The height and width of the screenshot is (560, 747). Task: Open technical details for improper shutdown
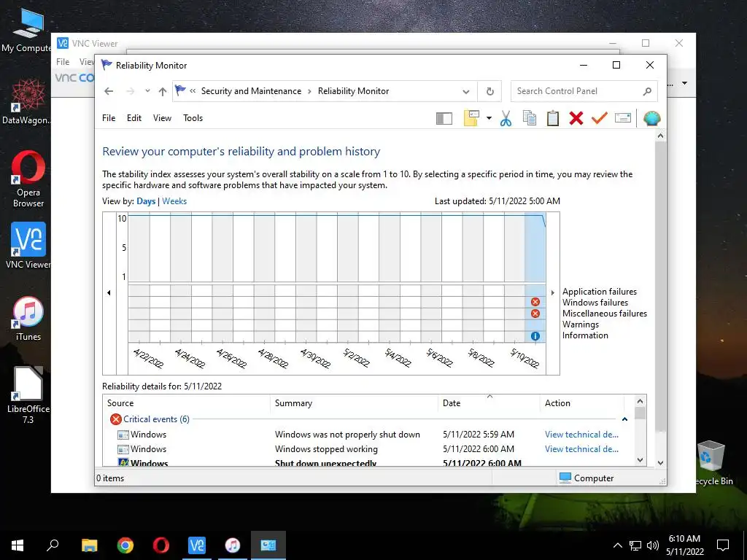click(581, 435)
